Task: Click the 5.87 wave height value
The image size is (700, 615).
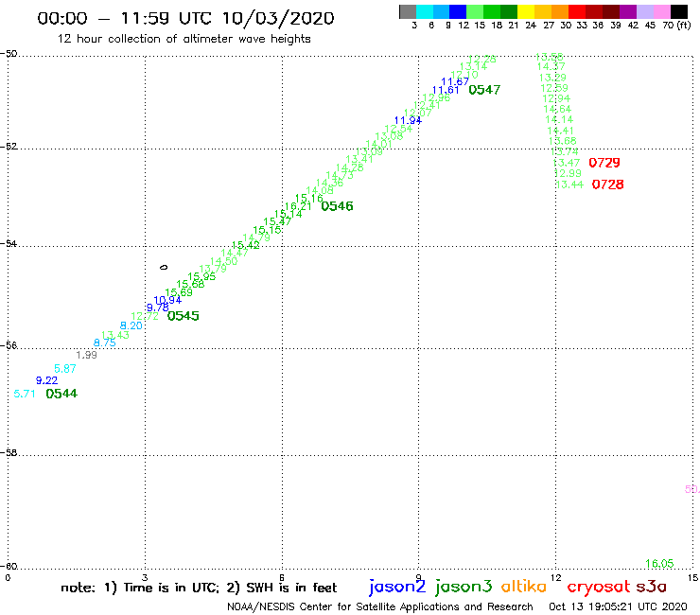Action: point(65,368)
